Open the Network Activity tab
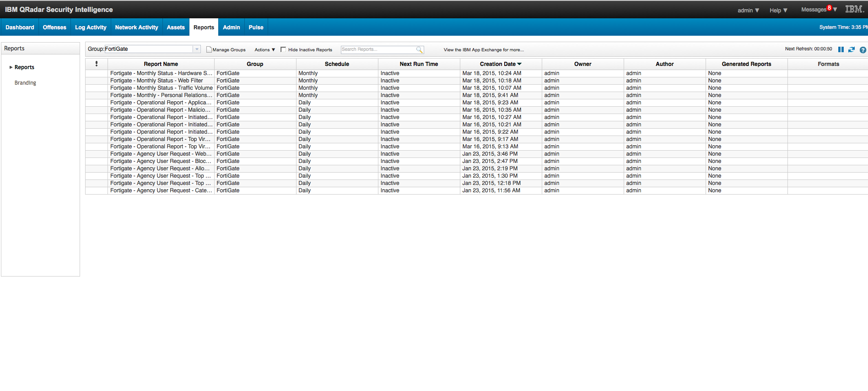The height and width of the screenshot is (391, 868). point(136,27)
